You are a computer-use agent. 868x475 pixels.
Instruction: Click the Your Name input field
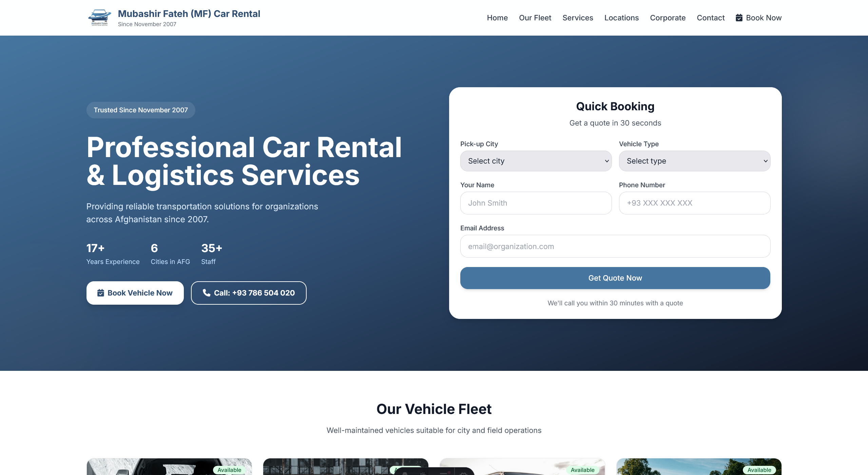coord(535,203)
